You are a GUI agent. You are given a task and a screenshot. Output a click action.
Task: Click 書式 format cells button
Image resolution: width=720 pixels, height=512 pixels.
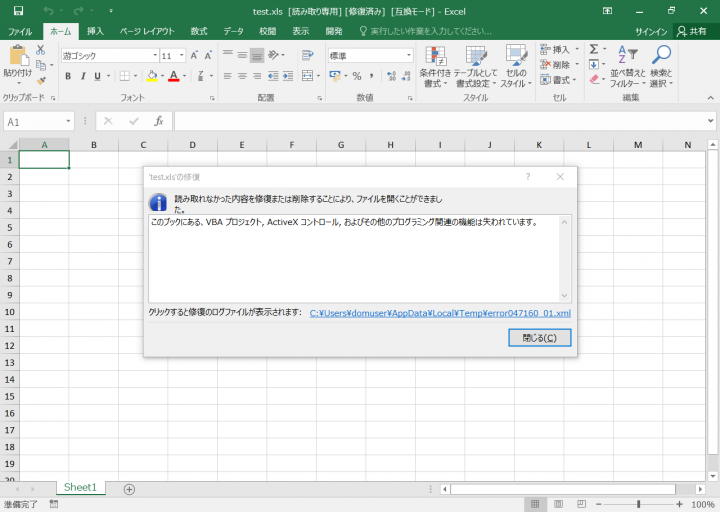coord(558,80)
